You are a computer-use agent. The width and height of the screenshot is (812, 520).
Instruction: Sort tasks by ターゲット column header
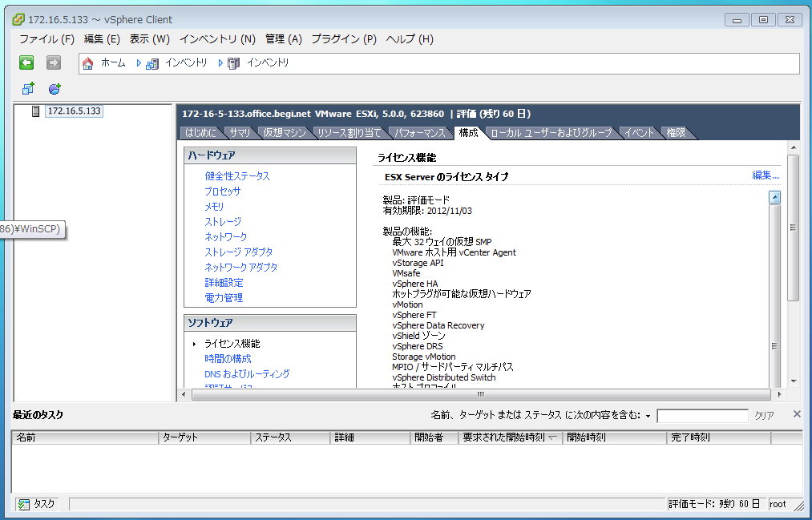(x=204, y=437)
